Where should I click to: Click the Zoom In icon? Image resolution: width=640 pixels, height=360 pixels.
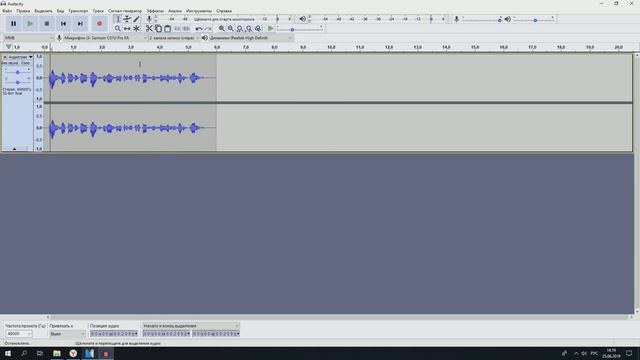coord(222,29)
